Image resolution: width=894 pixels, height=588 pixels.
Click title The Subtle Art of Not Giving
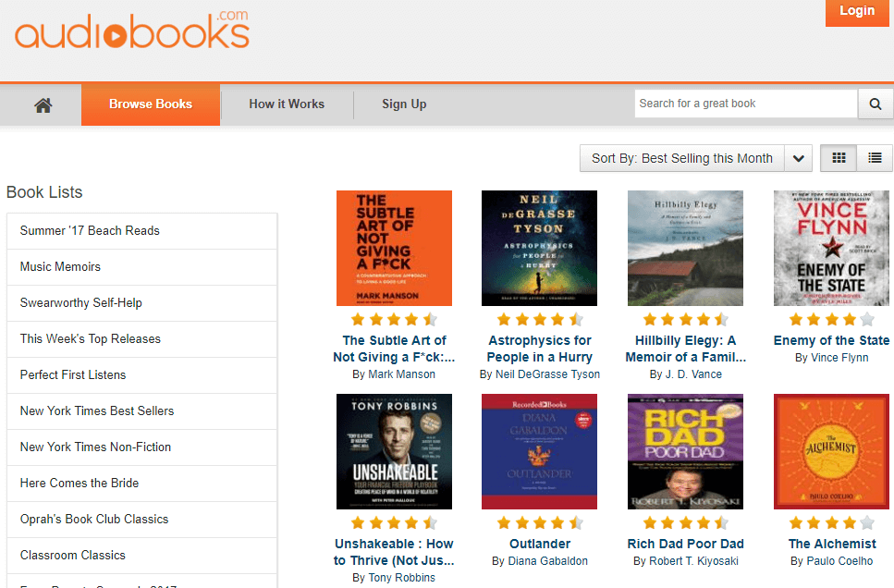tap(394, 349)
